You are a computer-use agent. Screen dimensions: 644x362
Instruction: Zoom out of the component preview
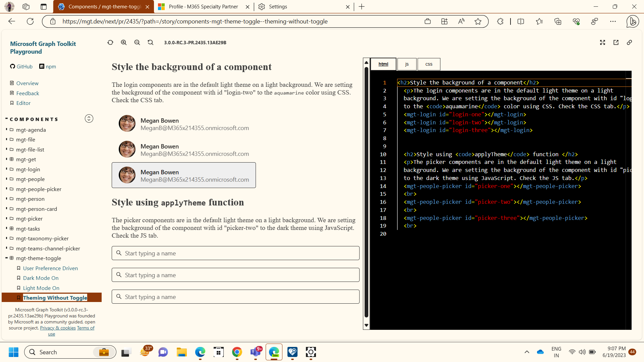pyautogui.click(x=137, y=42)
